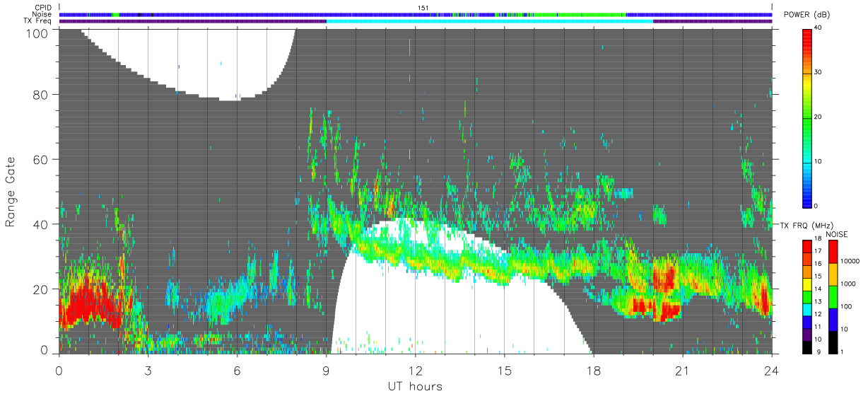This screenshot has height=401, width=868.
Task: Click range gate tick label 60
Action: 41,159
